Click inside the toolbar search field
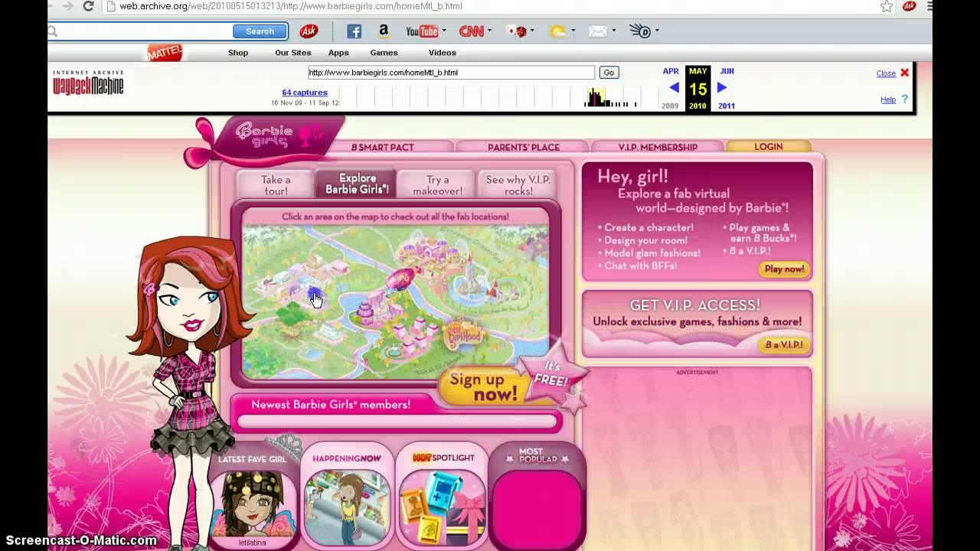980x551 pixels. coord(139,31)
